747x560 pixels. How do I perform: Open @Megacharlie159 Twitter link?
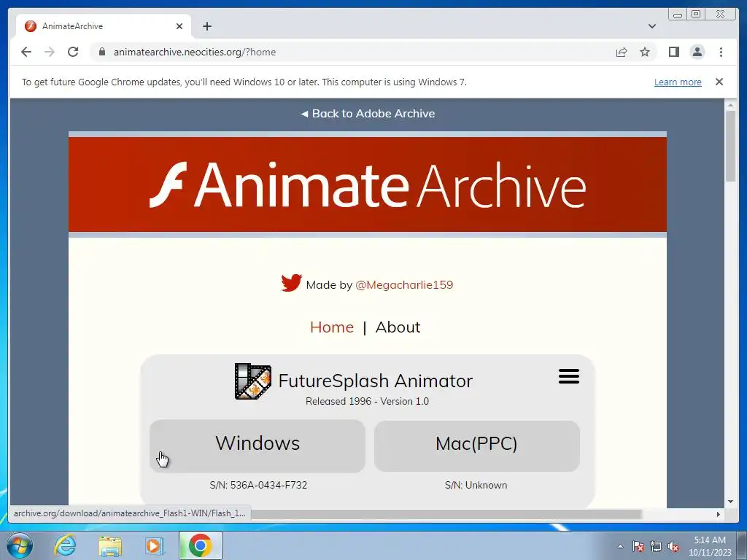[x=404, y=285]
